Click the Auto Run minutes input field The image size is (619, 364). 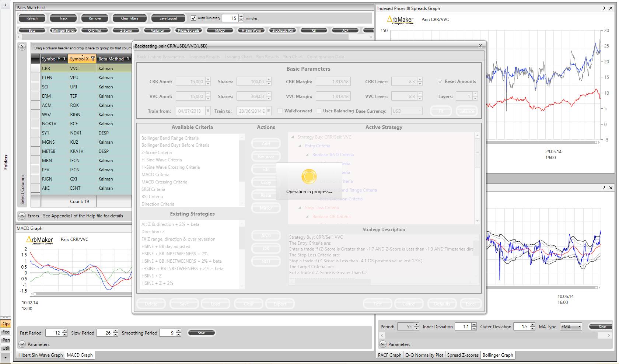pyautogui.click(x=230, y=18)
